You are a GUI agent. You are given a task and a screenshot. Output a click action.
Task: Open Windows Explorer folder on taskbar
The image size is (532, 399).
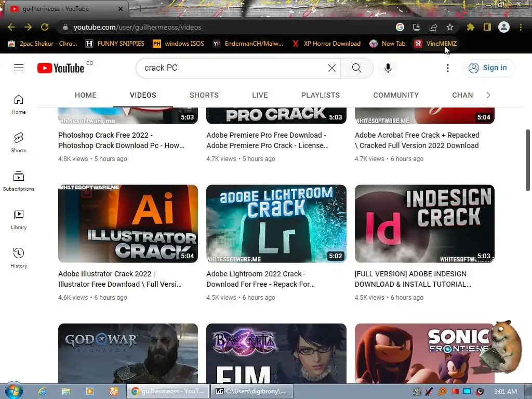66,391
